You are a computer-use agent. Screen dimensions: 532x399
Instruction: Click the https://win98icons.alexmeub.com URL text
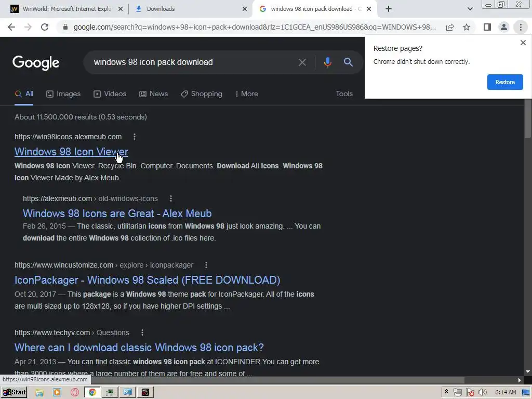pyautogui.click(x=68, y=137)
